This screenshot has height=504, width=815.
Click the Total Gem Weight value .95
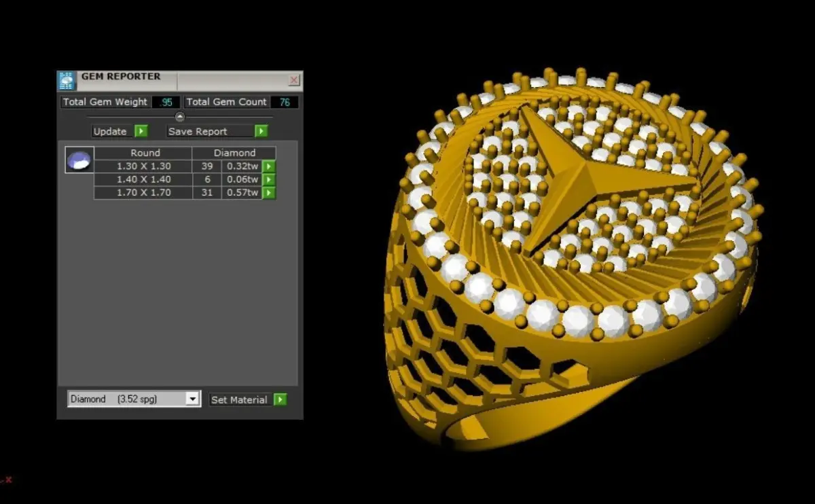166,102
